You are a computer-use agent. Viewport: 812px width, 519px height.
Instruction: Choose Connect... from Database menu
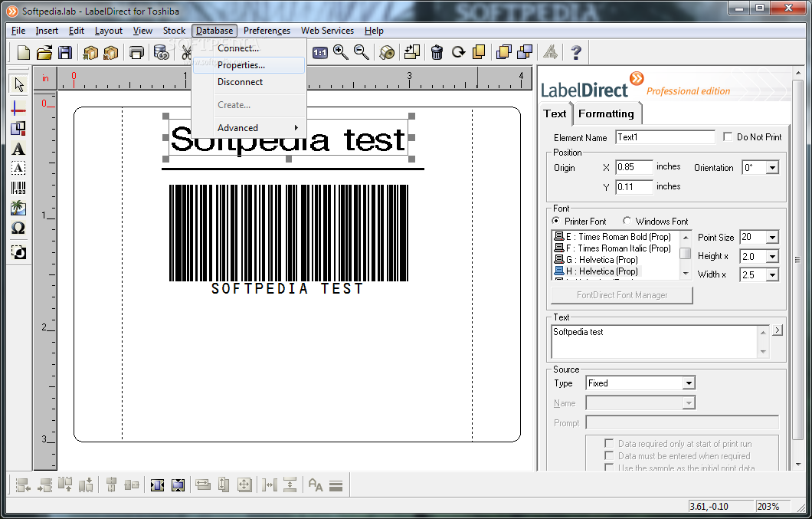(250, 48)
